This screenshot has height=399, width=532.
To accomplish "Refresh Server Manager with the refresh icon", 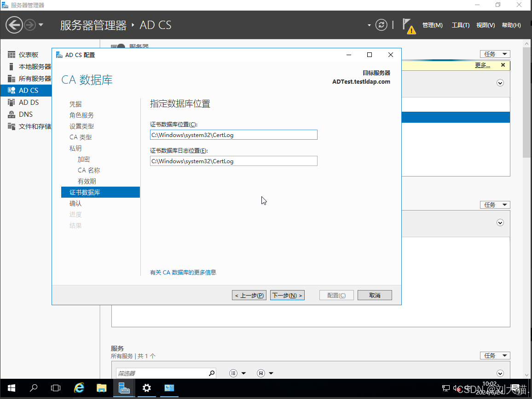I will [x=381, y=25].
